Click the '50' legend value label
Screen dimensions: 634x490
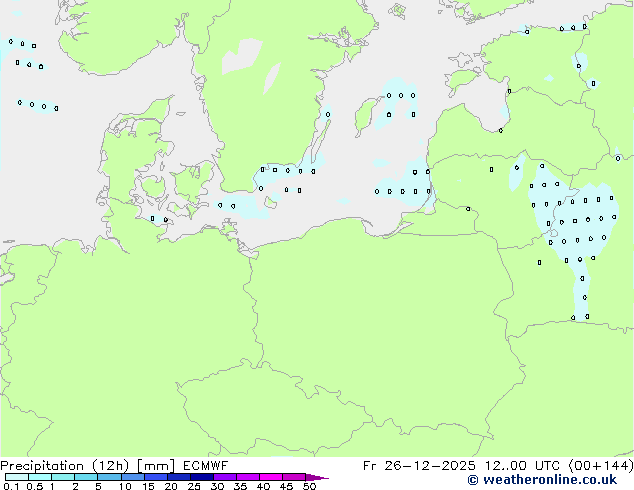pyautogui.click(x=309, y=486)
